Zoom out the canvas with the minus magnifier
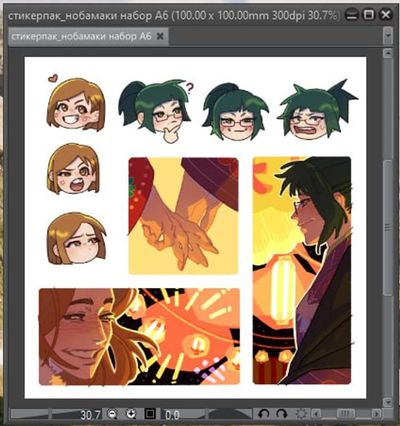Screen dimensions: 400x426 (x=113, y=414)
